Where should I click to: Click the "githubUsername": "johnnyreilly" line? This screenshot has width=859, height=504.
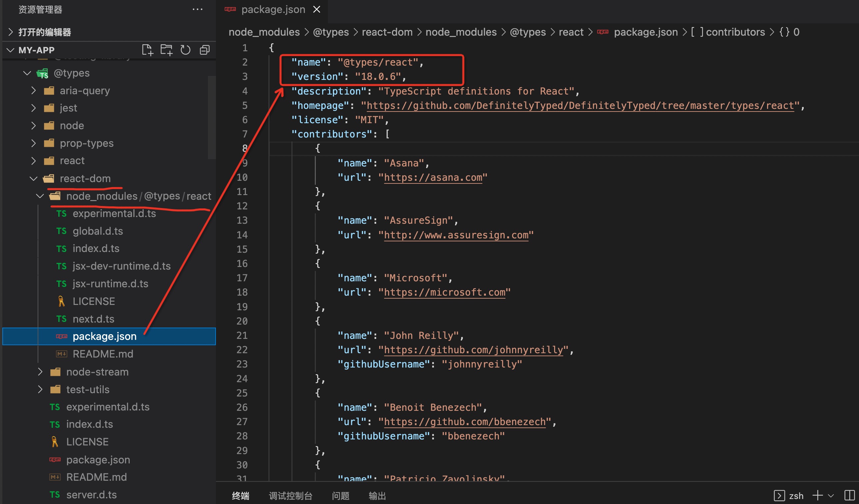click(429, 365)
